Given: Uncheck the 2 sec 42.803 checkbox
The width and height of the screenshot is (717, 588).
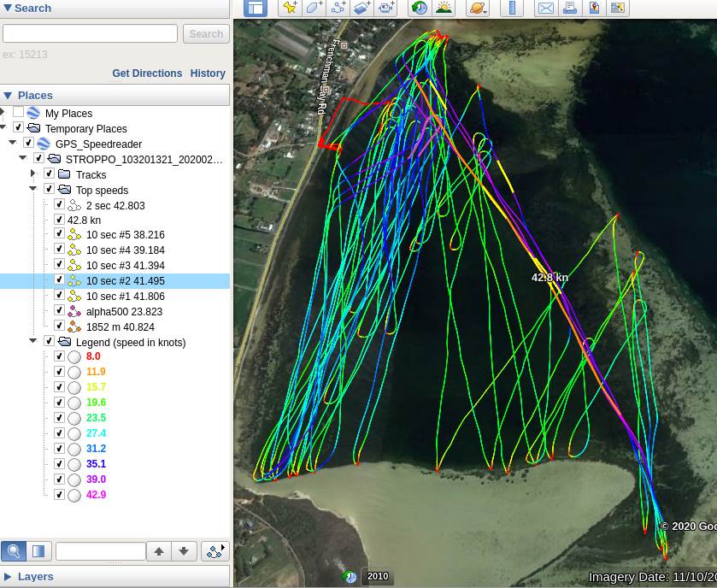Looking at the screenshot, I should tap(59, 205).
